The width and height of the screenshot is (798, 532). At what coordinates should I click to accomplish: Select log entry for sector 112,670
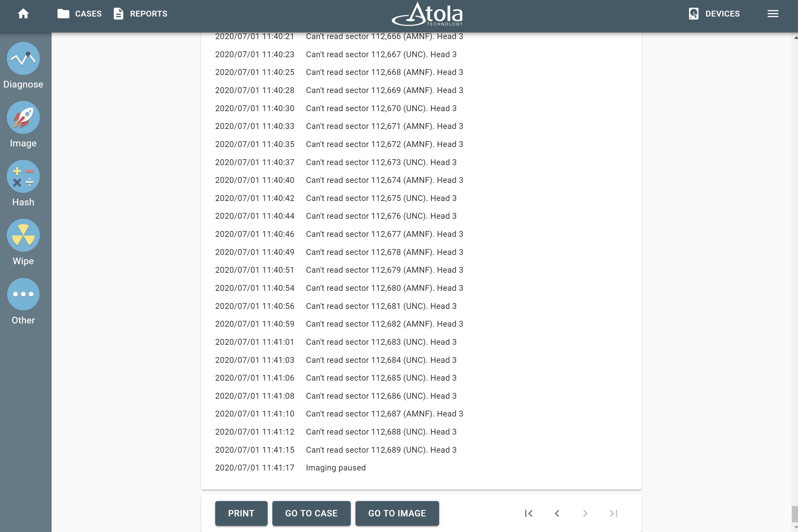point(336,108)
